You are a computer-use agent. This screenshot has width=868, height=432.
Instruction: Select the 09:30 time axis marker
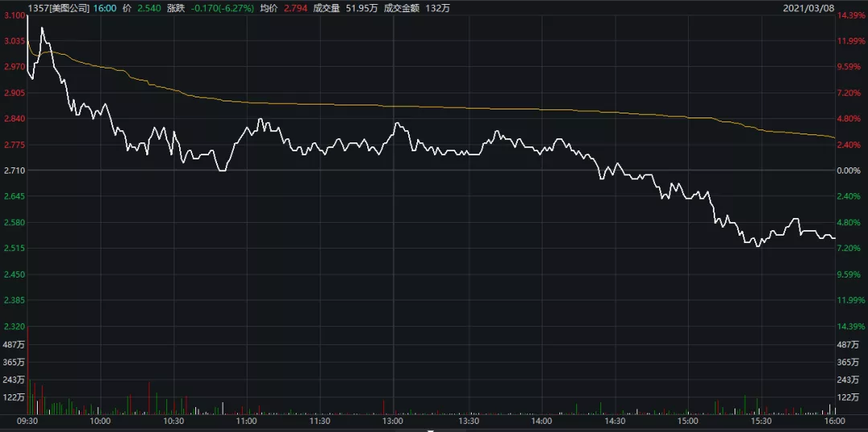click(x=27, y=421)
